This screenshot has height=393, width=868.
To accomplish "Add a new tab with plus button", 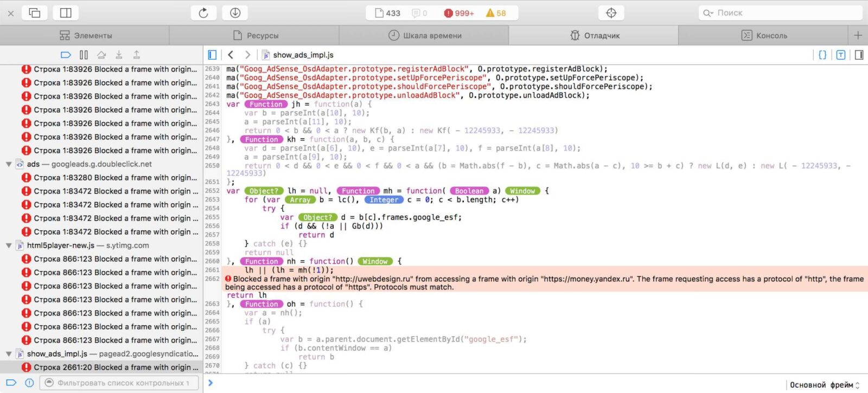I will click(858, 36).
